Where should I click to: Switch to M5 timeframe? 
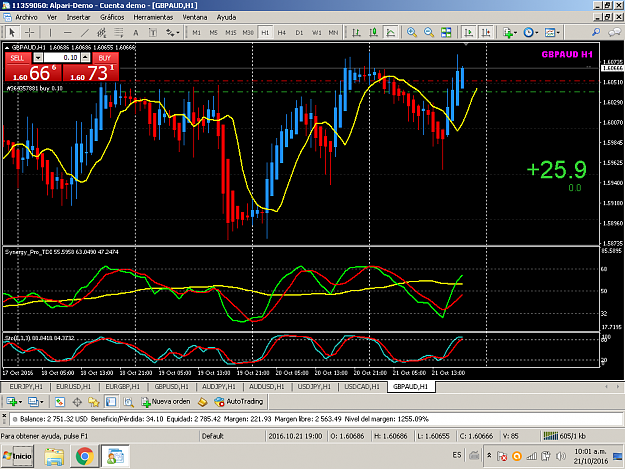(214, 33)
